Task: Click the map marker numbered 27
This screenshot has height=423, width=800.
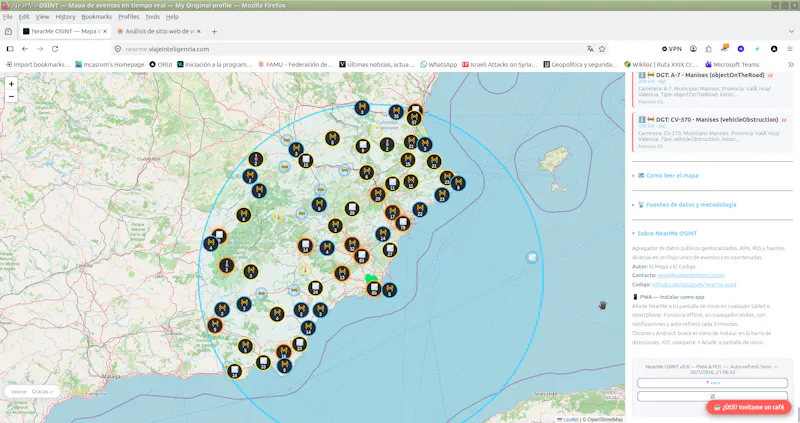Action: point(390,250)
